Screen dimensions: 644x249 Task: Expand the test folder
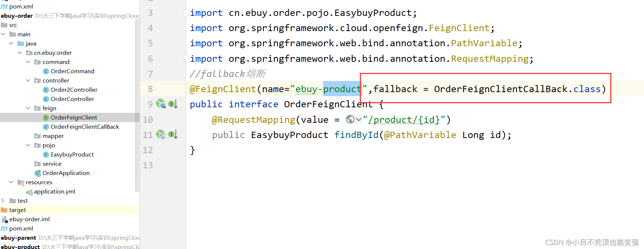pyautogui.click(x=3, y=201)
